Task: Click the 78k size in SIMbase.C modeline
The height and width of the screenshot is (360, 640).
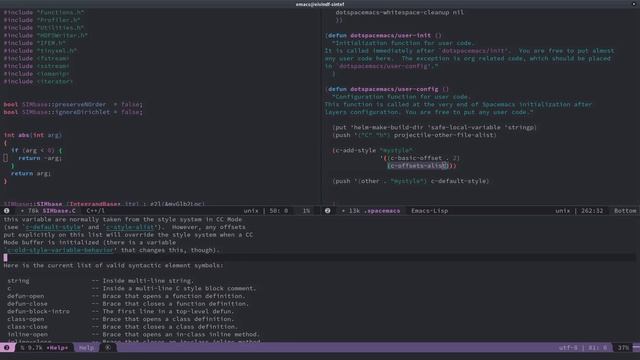Action: click(33, 211)
